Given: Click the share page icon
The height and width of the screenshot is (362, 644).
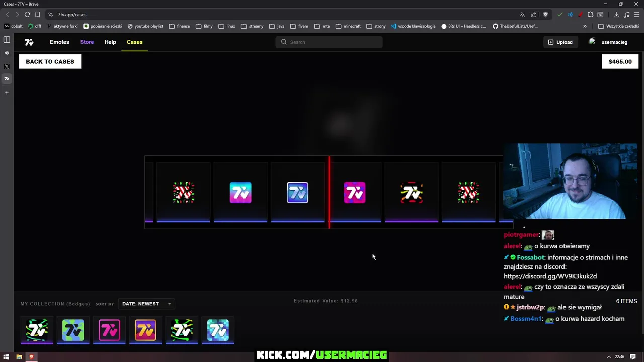Looking at the screenshot, I should 534,15.
